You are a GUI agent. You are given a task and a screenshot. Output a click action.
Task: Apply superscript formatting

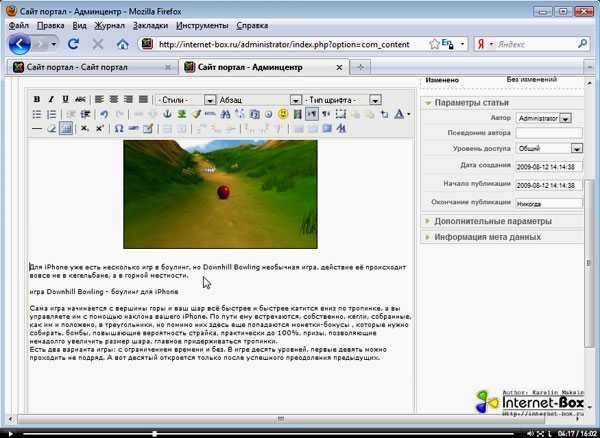[99, 129]
